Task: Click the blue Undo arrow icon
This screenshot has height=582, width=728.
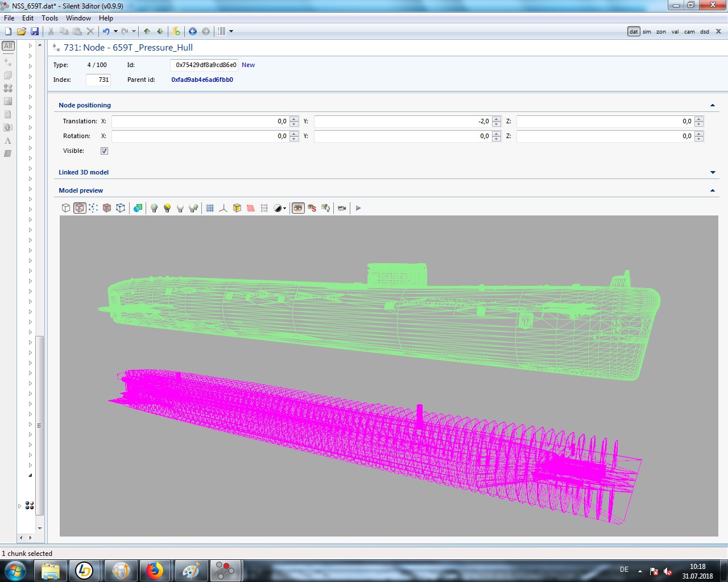Action: (x=106, y=31)
